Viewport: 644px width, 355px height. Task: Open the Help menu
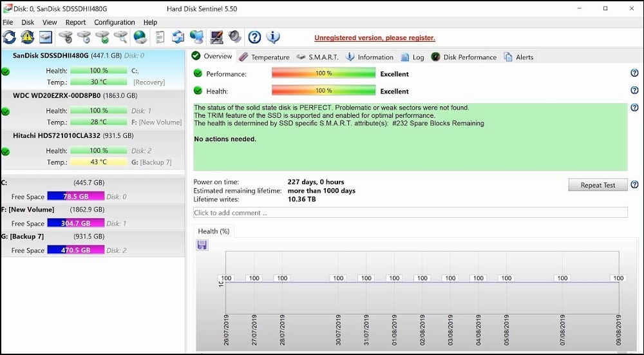click(150, 22)
